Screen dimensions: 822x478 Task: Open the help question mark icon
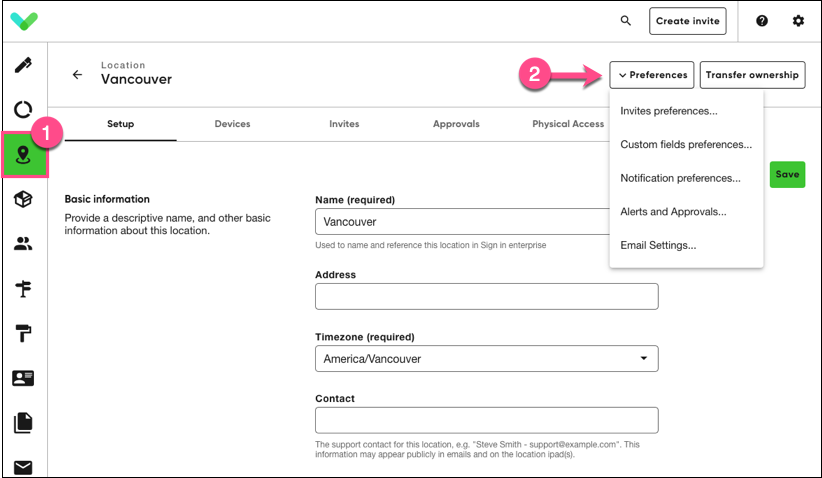762,21
